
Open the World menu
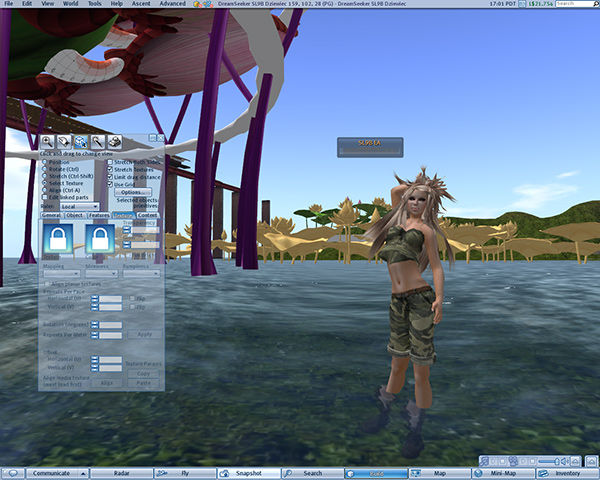click(x=71, y=4)
